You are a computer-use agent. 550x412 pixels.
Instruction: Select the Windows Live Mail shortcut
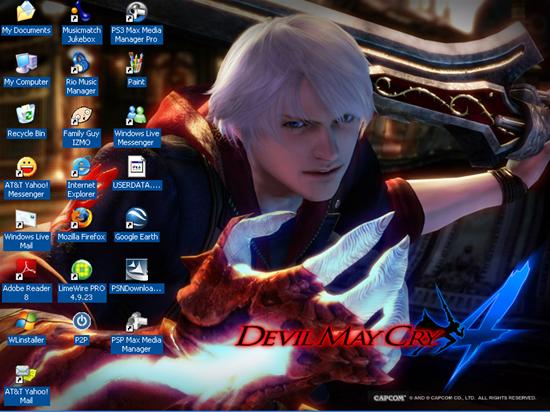pos(26,219)
